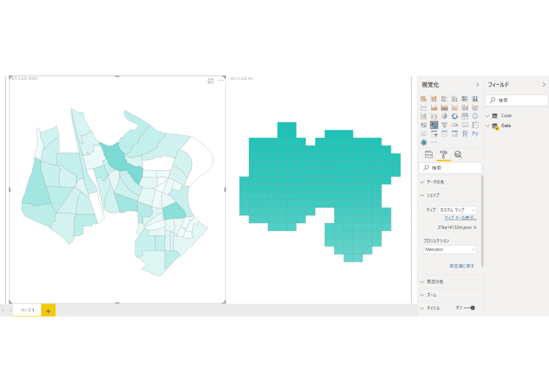Viewport: 549px width, 392px height.
Task: Select the donut chart visual
Action: point(455,116)
